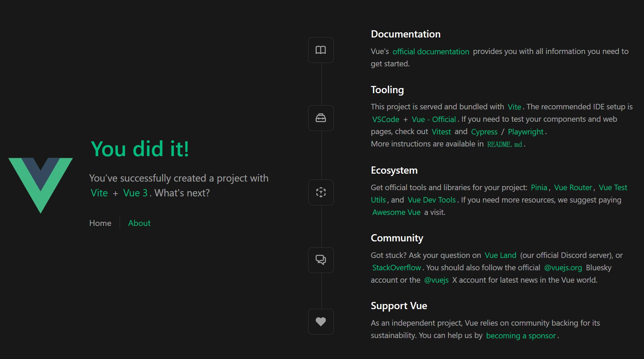Open the StackOverflow link
The image size is (644, 359).
[x=396, y=268]
